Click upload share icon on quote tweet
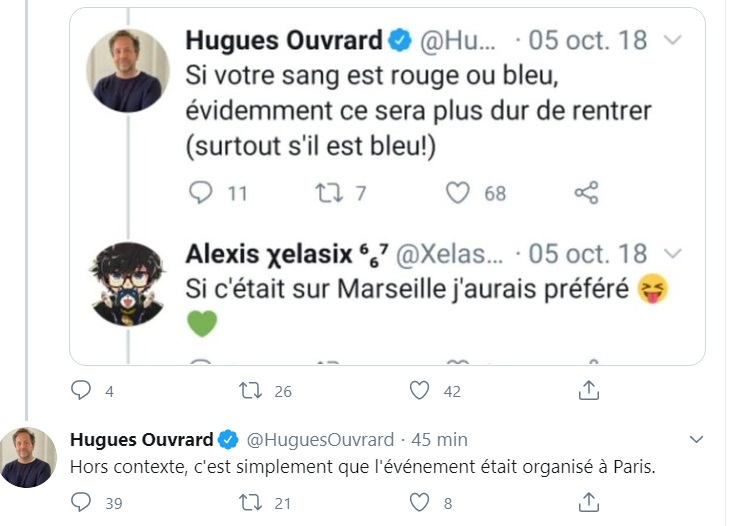735x526 pixels. (x=590, y=391)
